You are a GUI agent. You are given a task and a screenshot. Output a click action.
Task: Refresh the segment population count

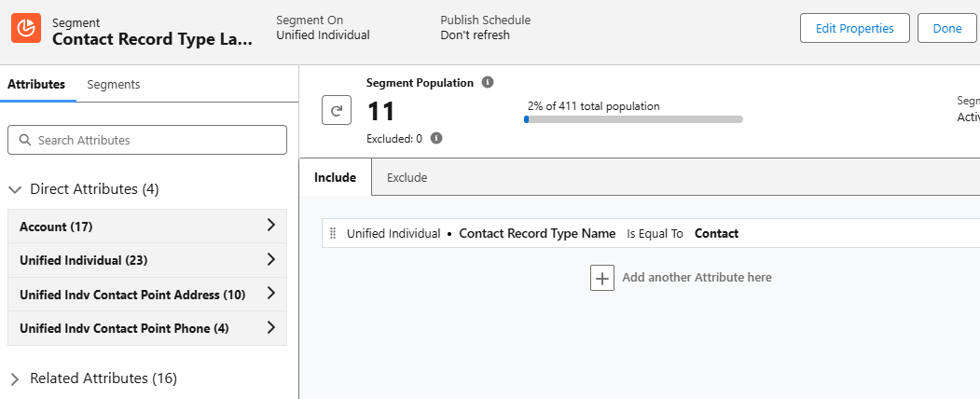pos(337,111)
